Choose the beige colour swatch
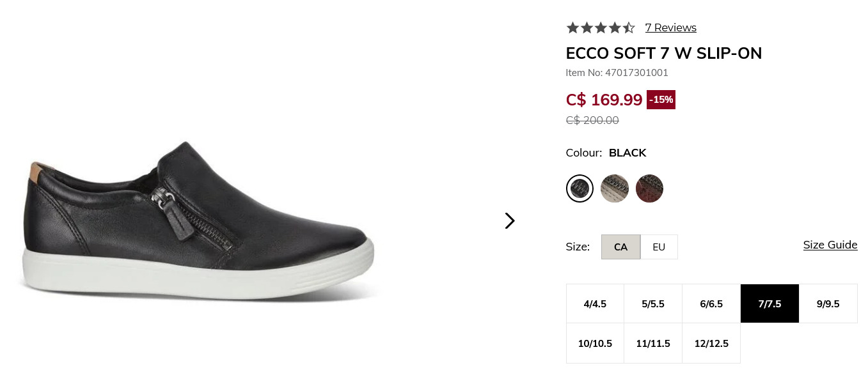The width and height of the screenshot is (868, 368). (615, 188)
